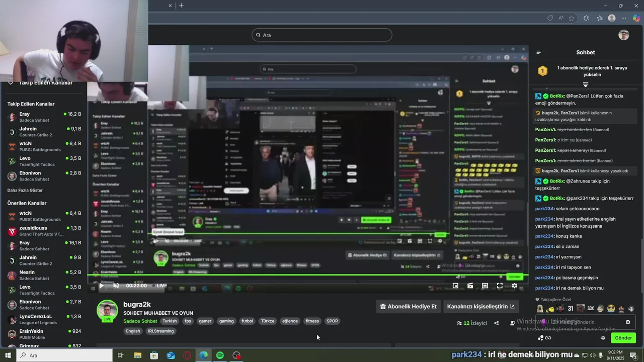Click Abonelik Hediye Et button
The width and height of the screenshot is (644, 362).
coord(408,307)
